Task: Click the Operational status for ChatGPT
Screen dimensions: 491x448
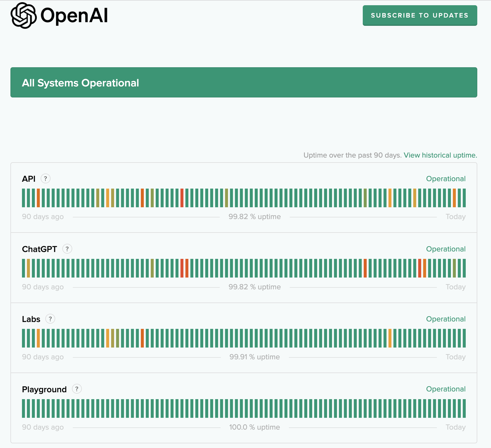Action: point(446,249)
